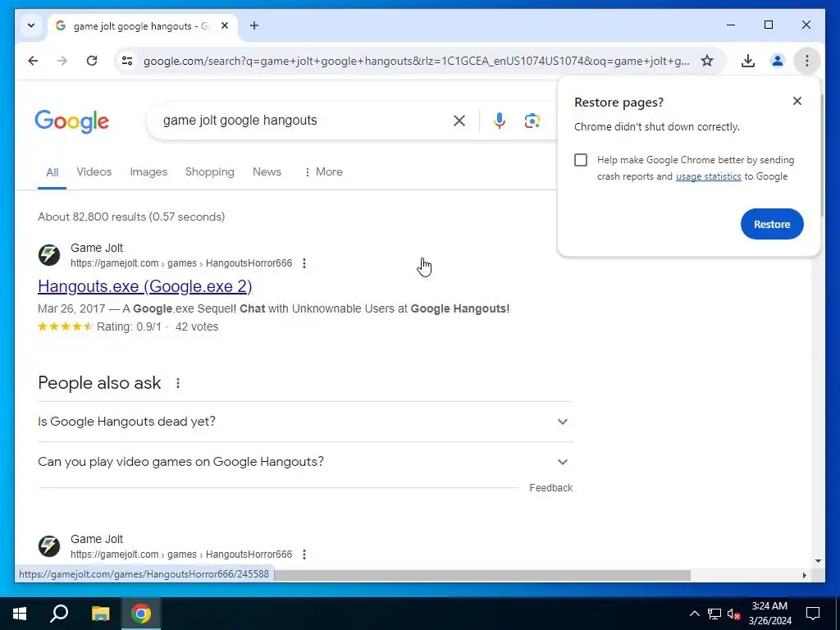
Task: Open Hangouts.exe (Google.exe 2) result link
Action: pos(144,286)
